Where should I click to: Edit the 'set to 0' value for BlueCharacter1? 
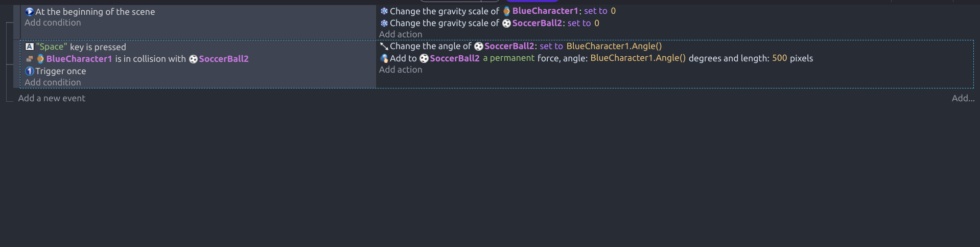600,11
